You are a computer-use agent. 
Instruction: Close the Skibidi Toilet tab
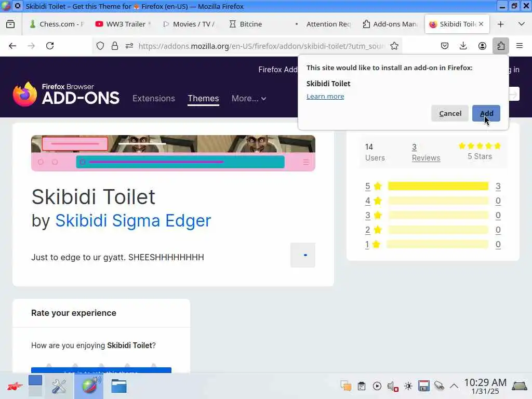[x=481, y=24]
